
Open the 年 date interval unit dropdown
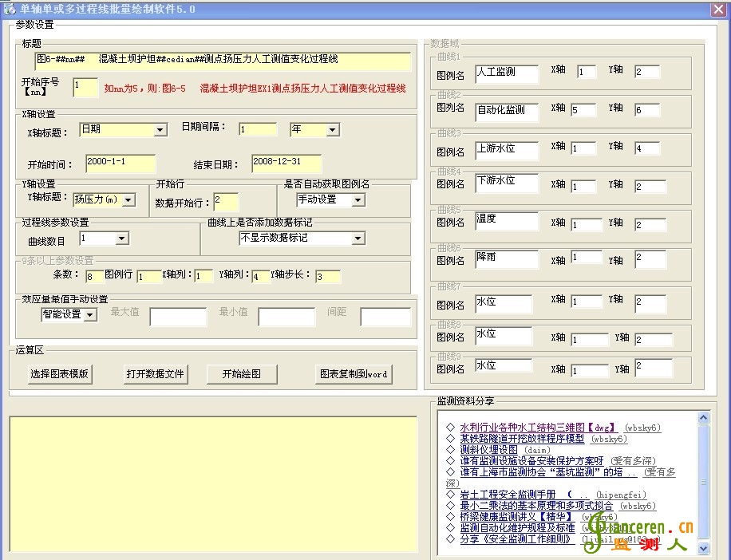click(333, 129)
